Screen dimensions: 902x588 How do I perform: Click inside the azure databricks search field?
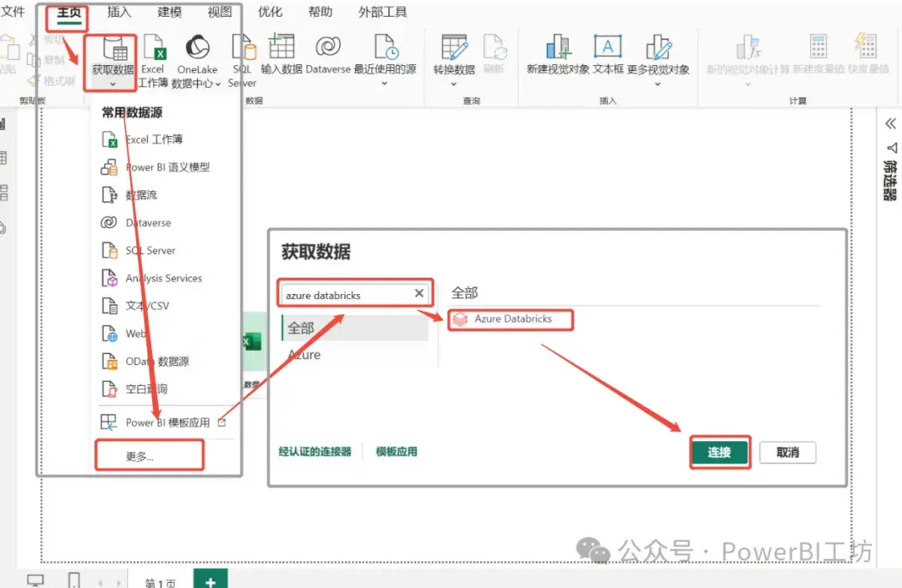351,293
